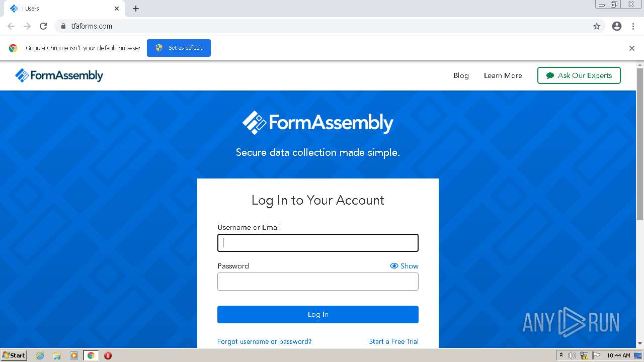Open Chrome profile account icon

(617, 26)
